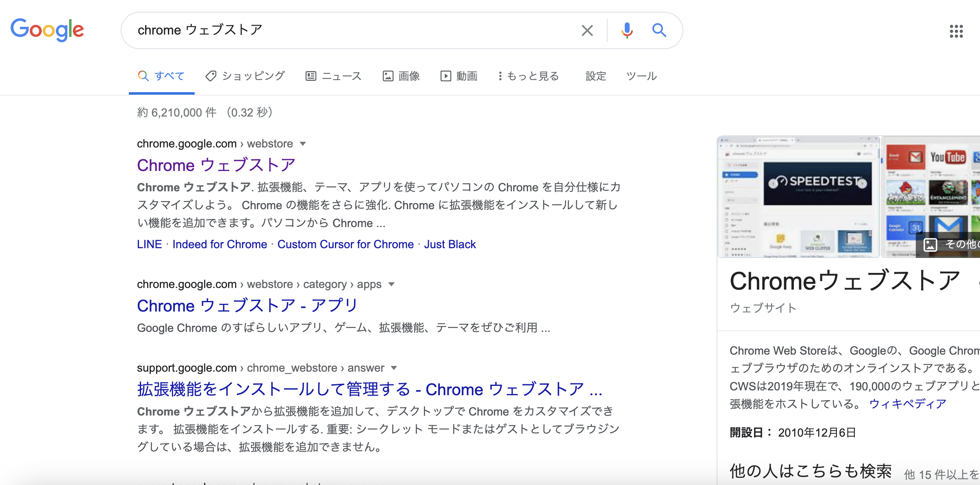Click the Google logo
This screenshot has height=485, width=980.
[x=47, y=30]
